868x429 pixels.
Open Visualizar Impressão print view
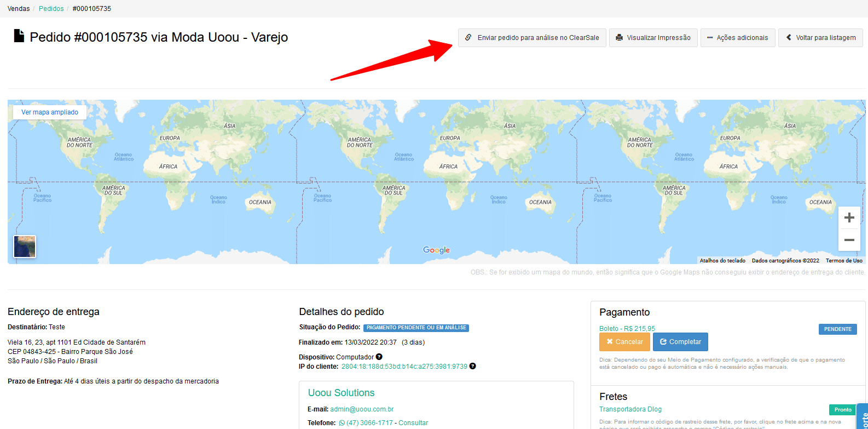tap(653, 38)
